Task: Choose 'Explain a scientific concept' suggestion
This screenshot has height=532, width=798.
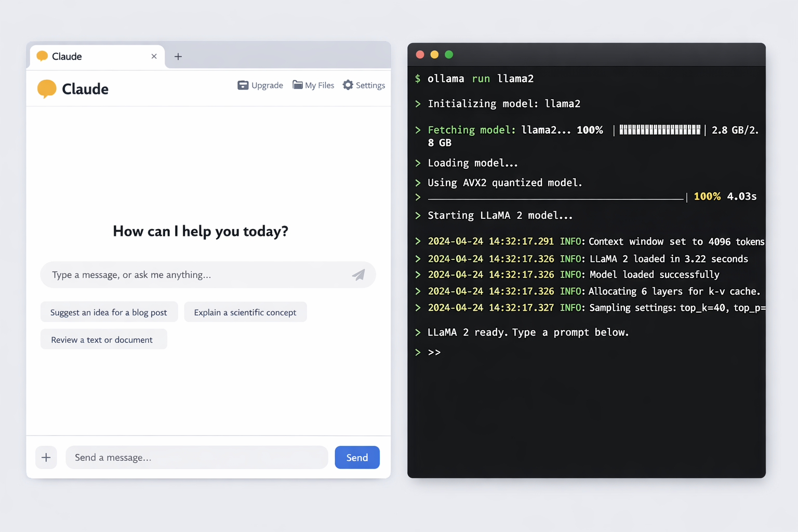Action: (245, 312)
